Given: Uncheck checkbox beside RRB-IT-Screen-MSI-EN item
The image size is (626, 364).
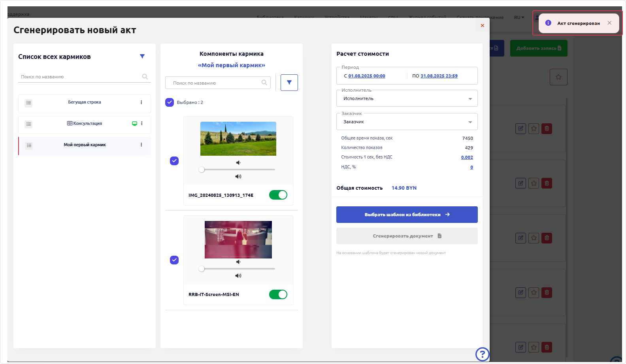Looking at the screenshot, I should [x=174, y=260].
